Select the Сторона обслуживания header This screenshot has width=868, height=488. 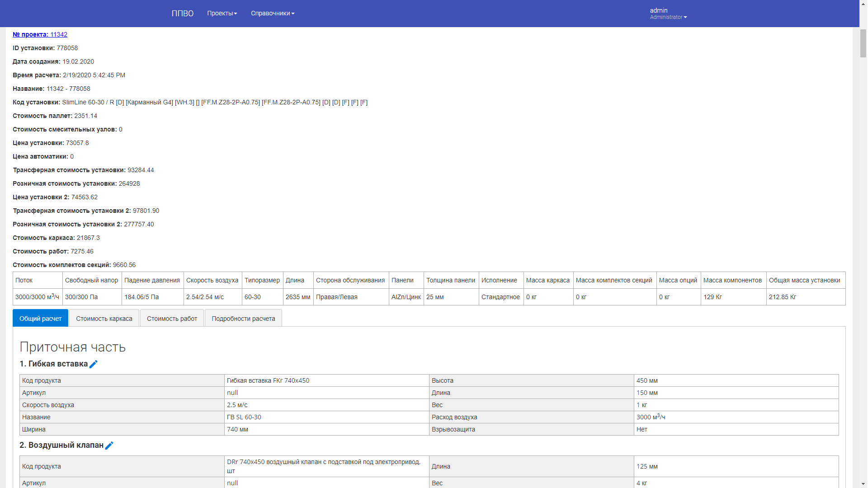click(350, 280)
